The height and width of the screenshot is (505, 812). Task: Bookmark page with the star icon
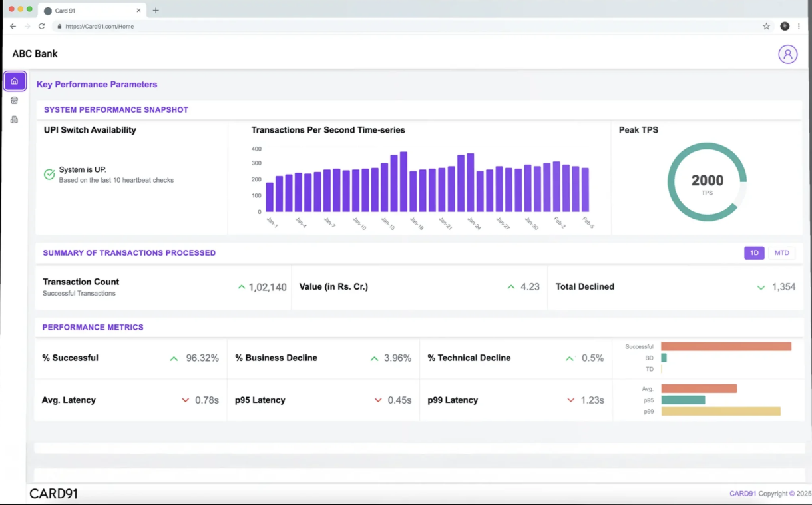766,27
